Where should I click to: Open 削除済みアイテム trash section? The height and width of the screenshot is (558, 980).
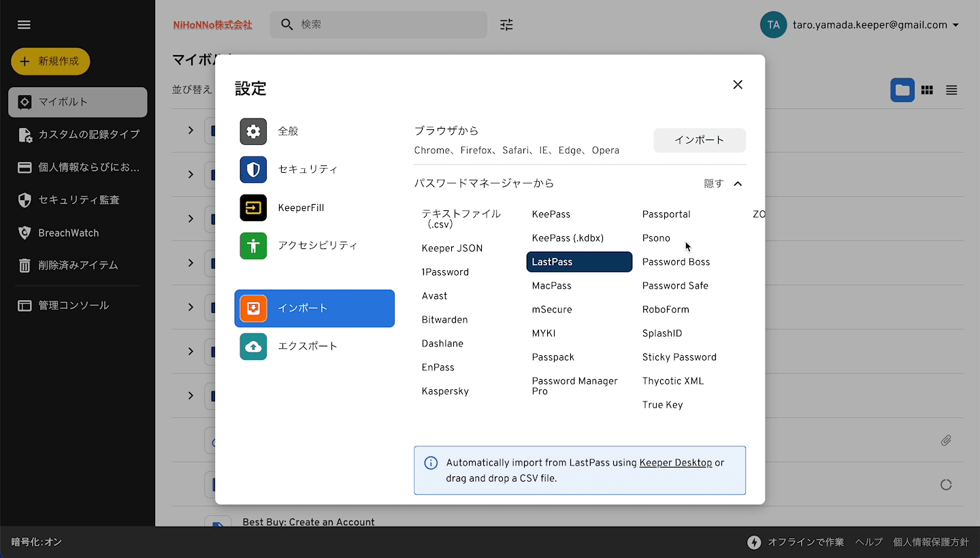pos(78,265)
